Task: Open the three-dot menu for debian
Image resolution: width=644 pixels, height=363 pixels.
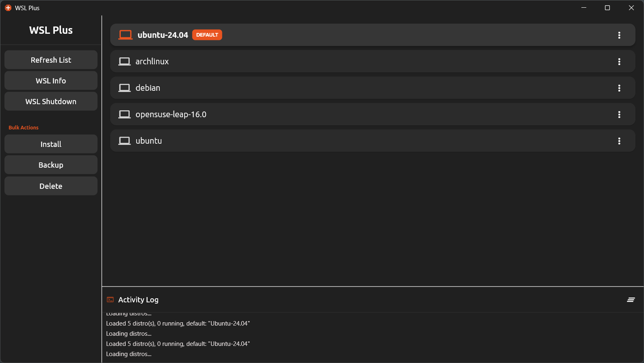Action: click(x=619, y=88)
